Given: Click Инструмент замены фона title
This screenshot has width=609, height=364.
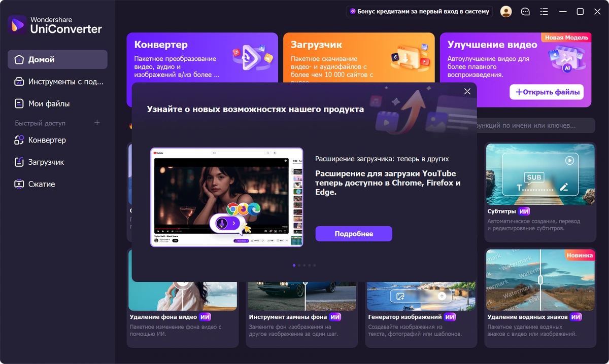Looking at the screenshot, I should [288, 317].
